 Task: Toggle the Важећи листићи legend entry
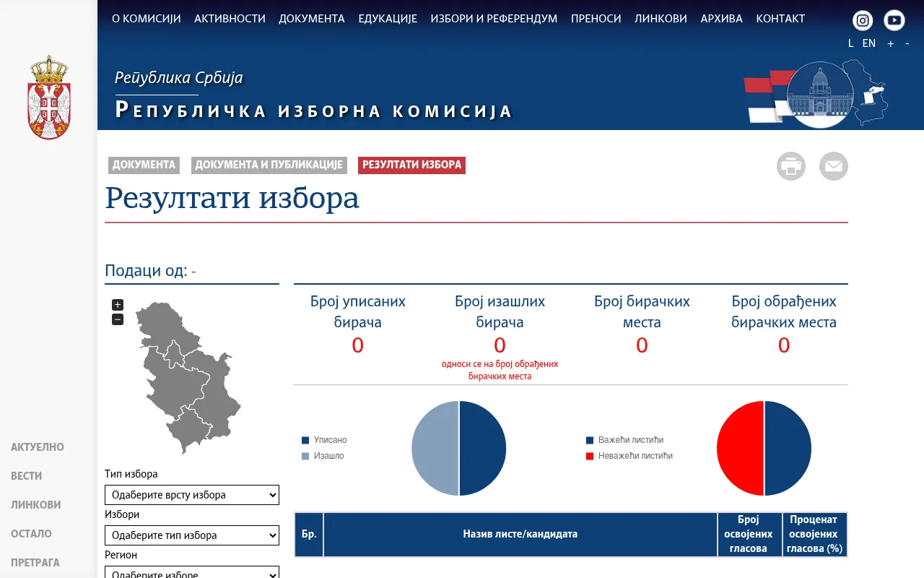coord(625,440)
